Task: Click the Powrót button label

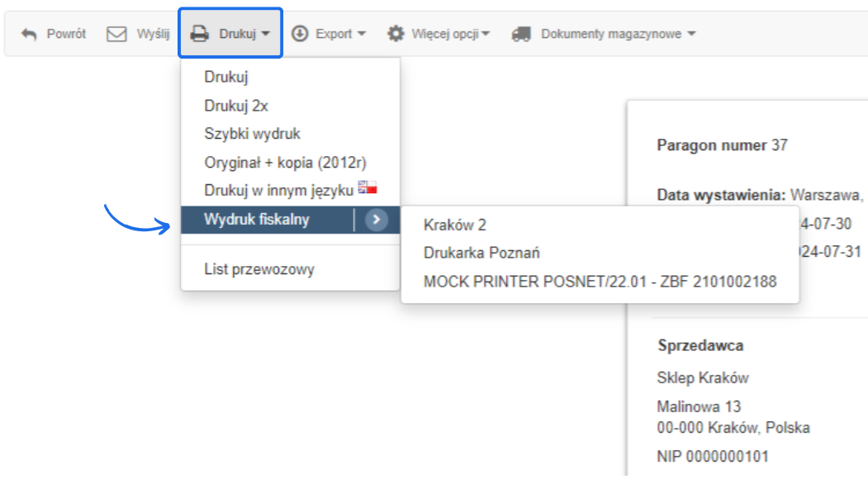Action: coord(66,35)
